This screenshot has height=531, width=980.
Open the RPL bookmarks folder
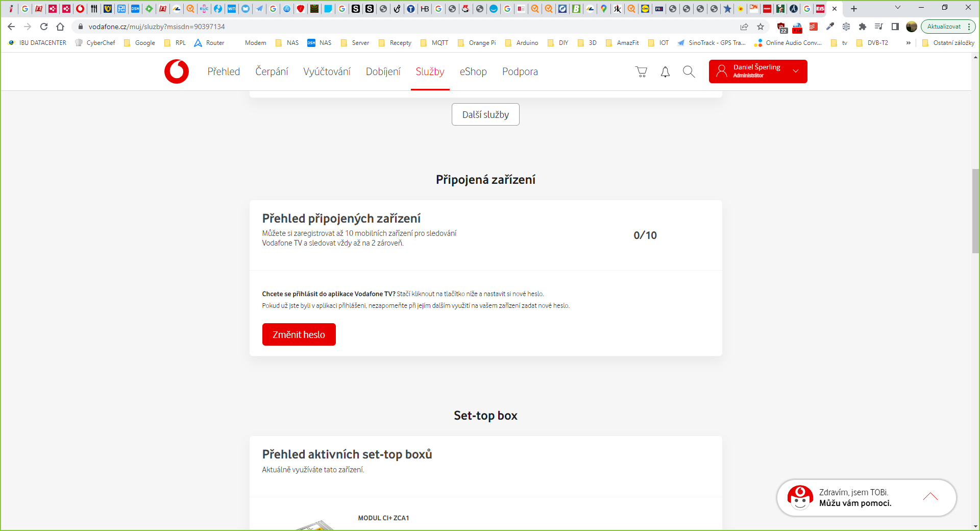point(175,43)
